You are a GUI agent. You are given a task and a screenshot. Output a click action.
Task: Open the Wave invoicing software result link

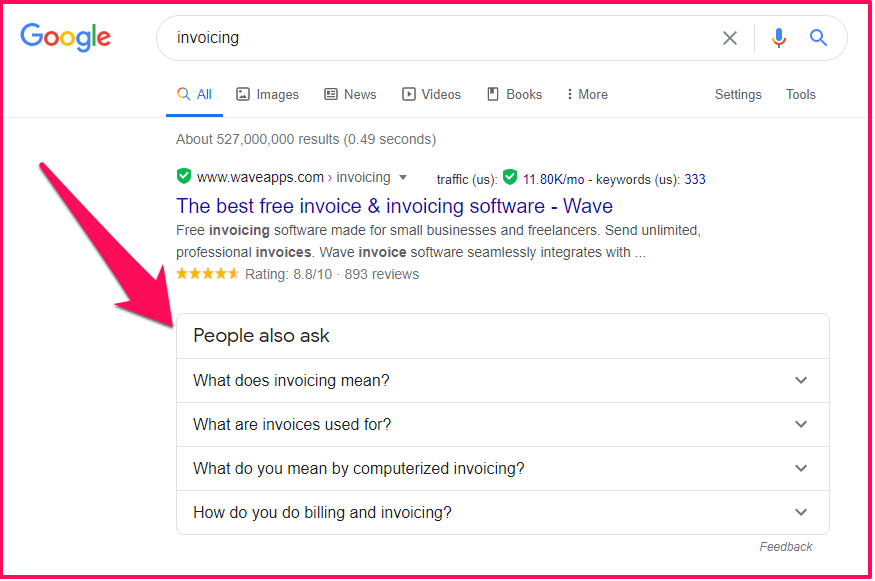coord(394,206)
